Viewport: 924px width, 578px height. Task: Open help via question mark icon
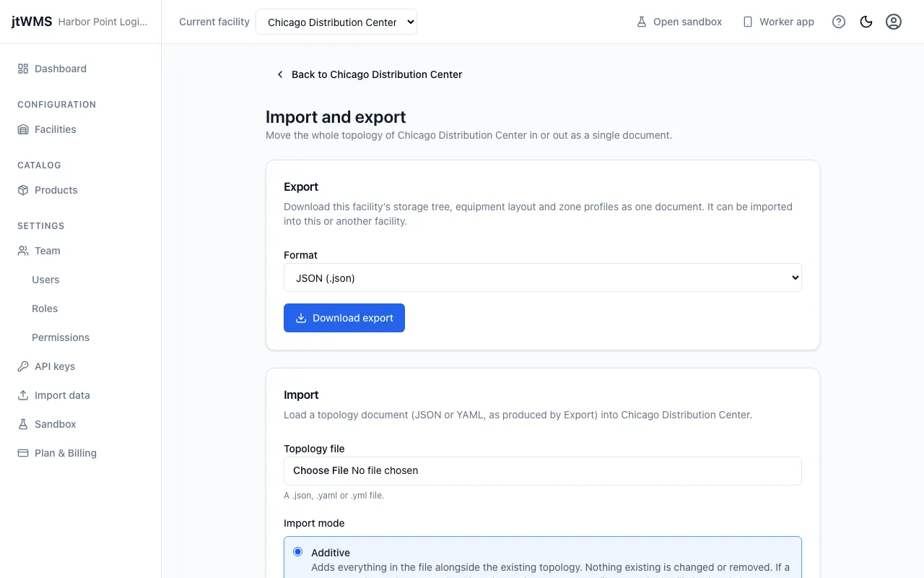coord(839,22)
